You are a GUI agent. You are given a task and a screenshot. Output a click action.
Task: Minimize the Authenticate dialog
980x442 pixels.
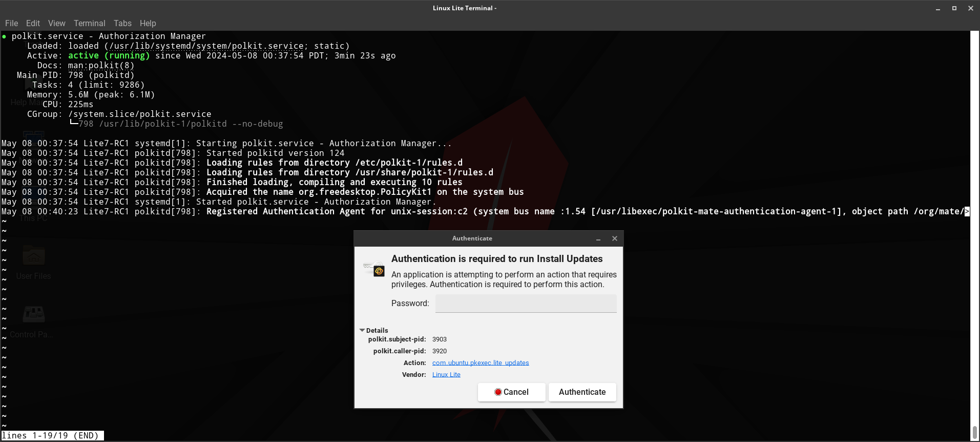pyautogui.click(x=598, y=238)
